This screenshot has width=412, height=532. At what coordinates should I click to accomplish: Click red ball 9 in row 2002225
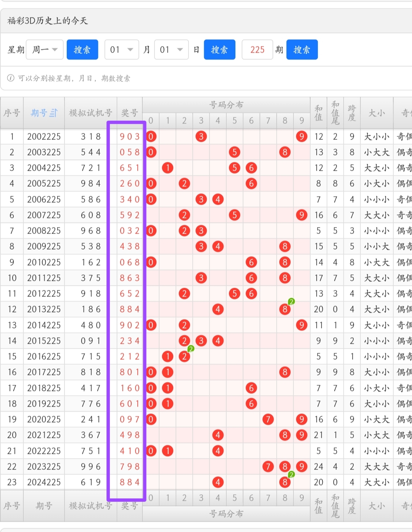(x=301, y=136)
